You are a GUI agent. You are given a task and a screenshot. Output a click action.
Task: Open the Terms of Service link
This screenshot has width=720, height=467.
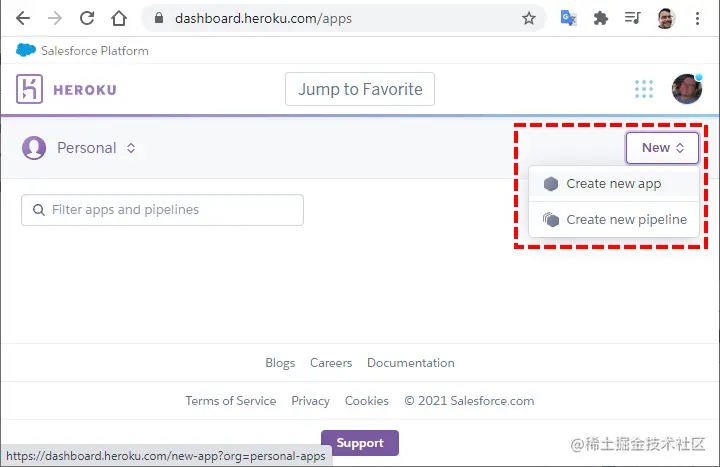[231, 401]
